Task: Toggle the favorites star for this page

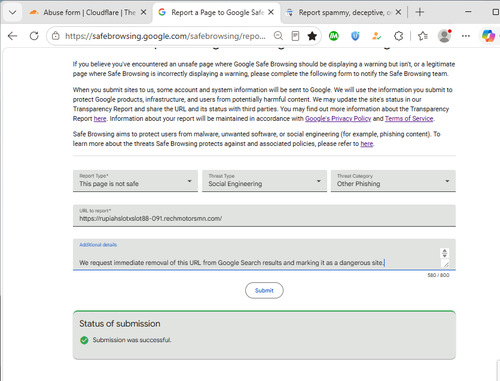Action: point(312,36)
